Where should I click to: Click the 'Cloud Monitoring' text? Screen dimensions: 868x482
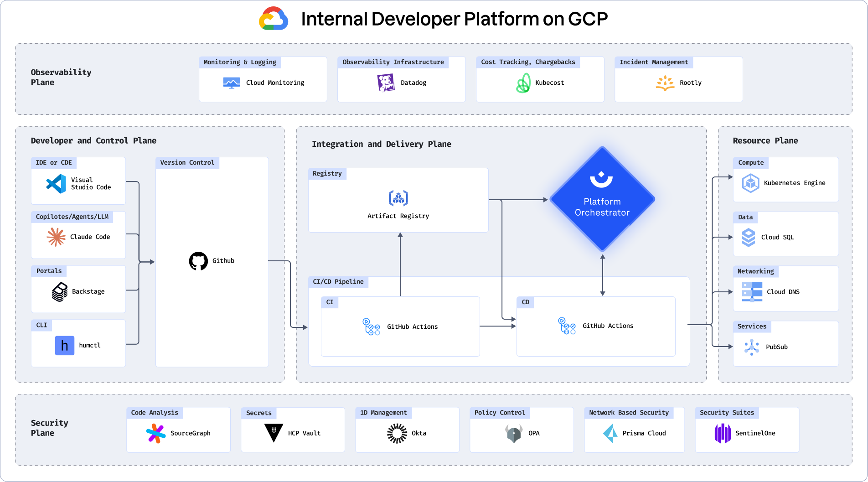[275, 83]
